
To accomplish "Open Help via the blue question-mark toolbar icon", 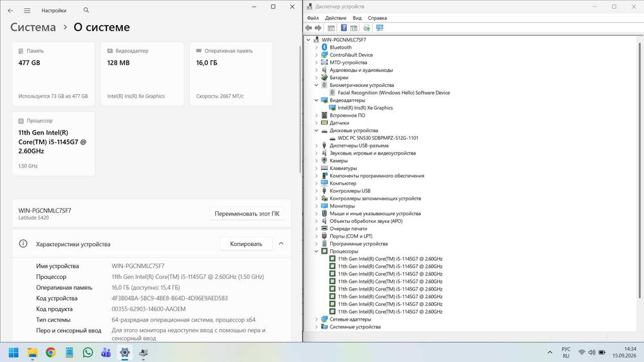I will pos(344,28).
